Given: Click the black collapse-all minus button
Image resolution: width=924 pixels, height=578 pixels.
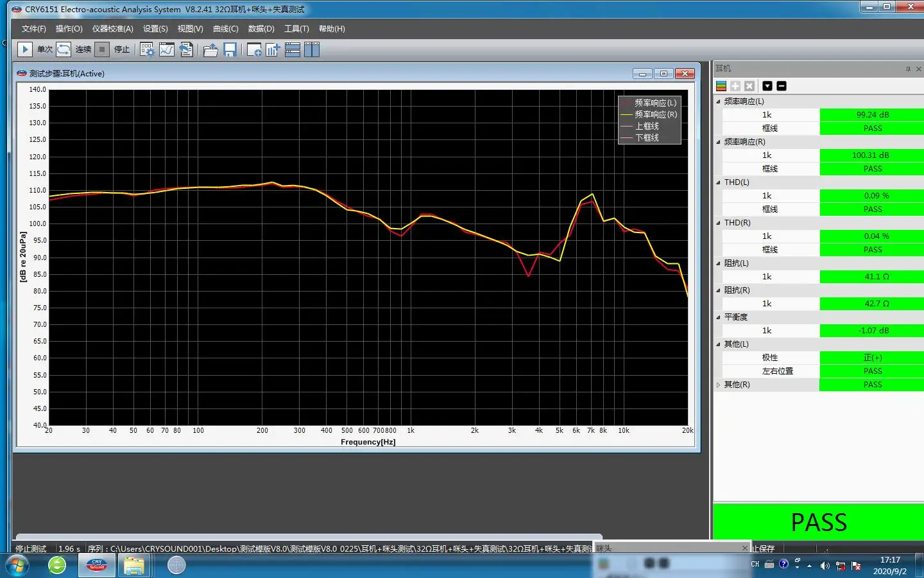Looking at the screenshot, I should coord(782,86).
